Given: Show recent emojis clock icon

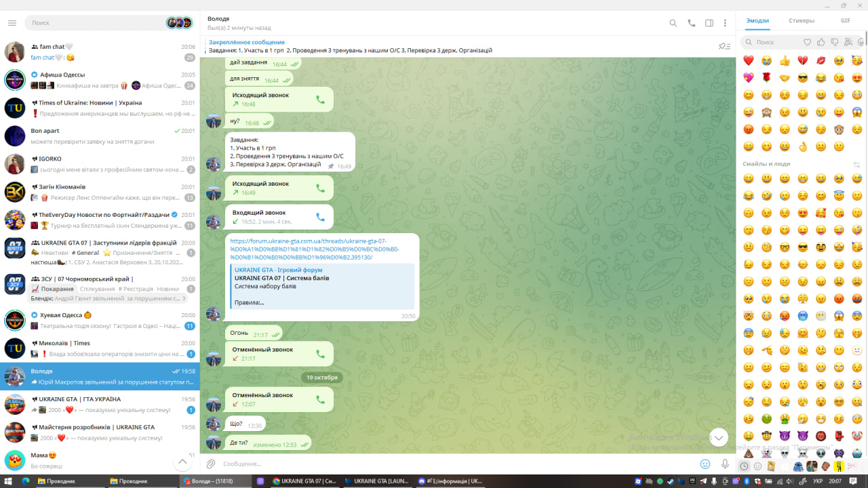Looking at the screenshot, I should coord(744,466).
